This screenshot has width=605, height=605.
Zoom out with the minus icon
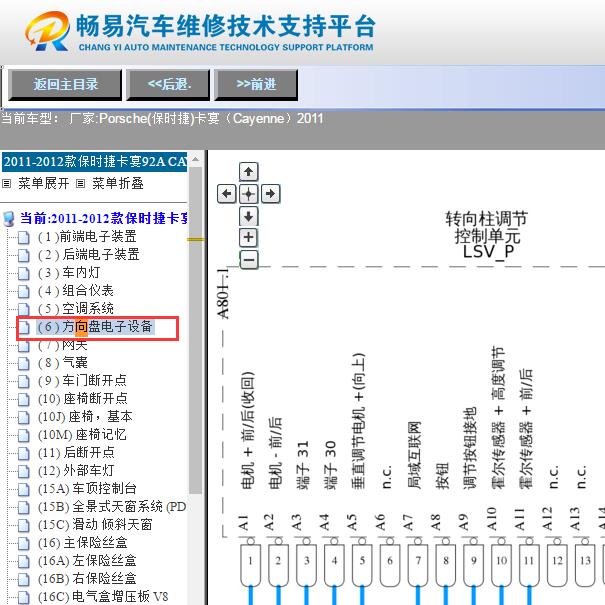[x=248, y=259]
